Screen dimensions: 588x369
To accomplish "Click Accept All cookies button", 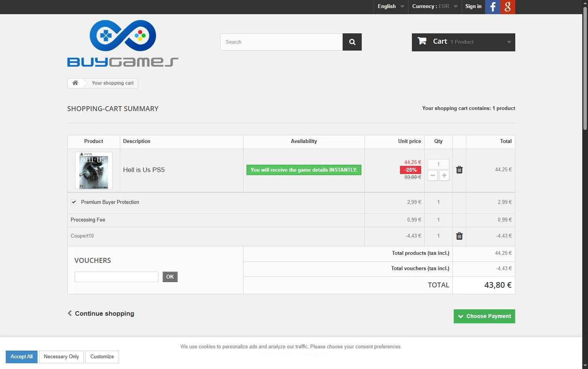I will (21, 357).
